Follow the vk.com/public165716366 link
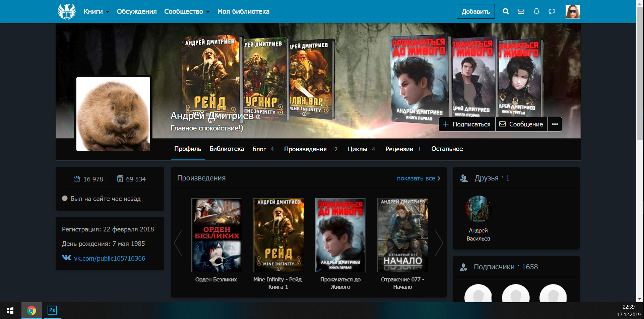 tap(109, 258)
